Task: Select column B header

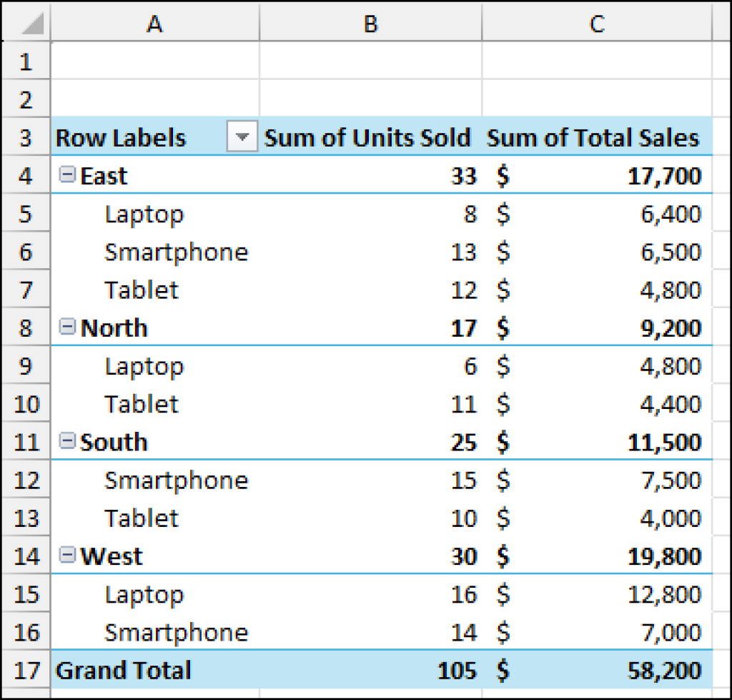Action: click(370, 24)
